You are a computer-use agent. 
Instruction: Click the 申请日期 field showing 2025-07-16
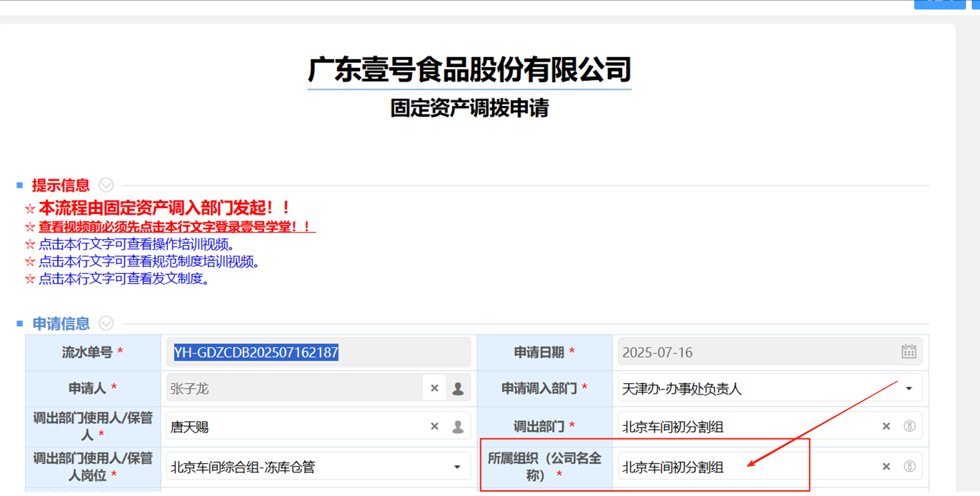pos(755,353)
